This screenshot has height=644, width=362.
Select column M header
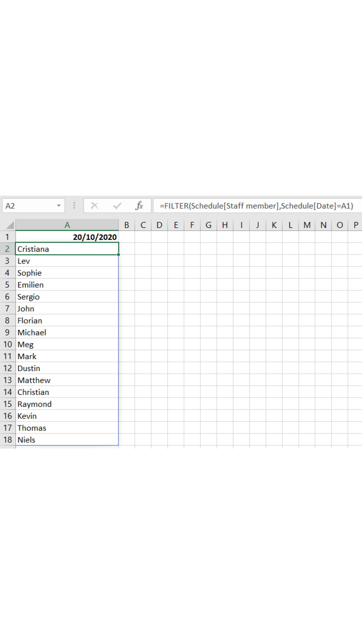(307, 225)
